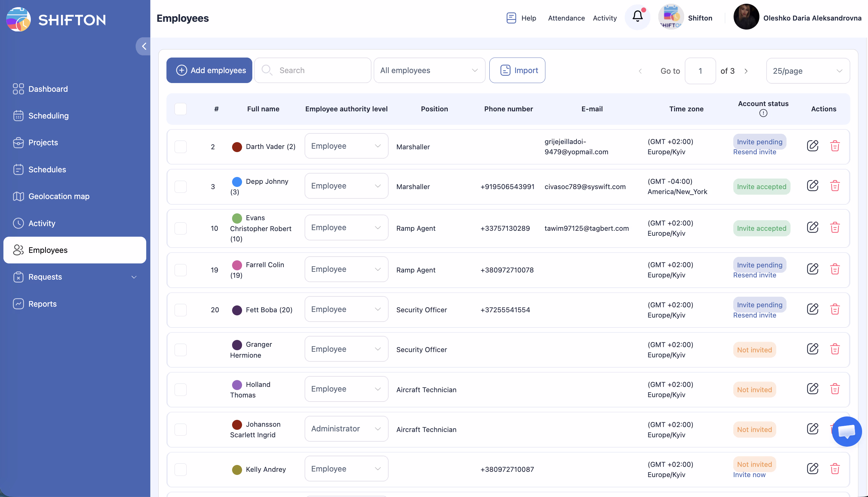Select Granger Hermione row checkbox
This screenshot has height=497, width=868.
(180, 349)
